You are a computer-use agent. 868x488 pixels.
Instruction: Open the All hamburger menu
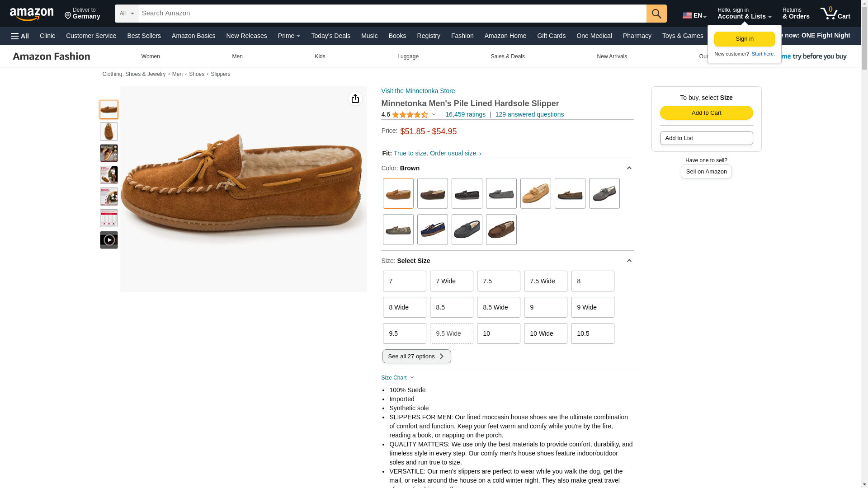(x=20, y=36)
